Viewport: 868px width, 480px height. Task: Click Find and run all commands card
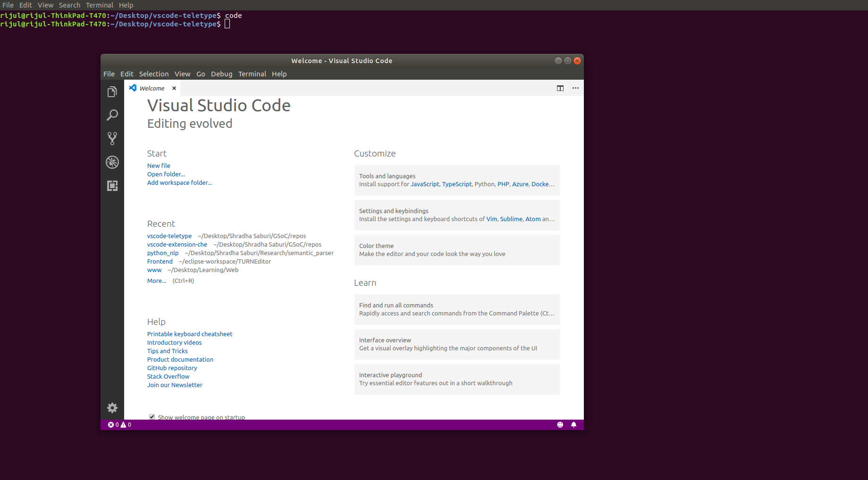click(x=457, y=309)
